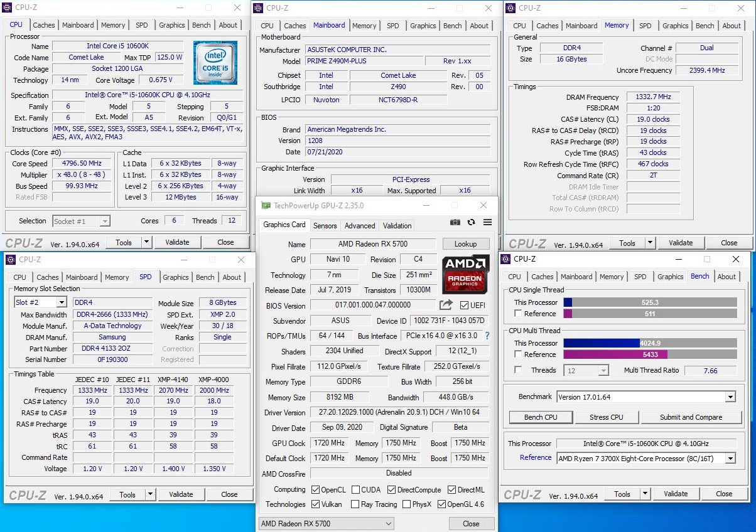Click Driver Version field in GPU-Z
Viewport: 756px width, 532px height.
tap(399, 413)
